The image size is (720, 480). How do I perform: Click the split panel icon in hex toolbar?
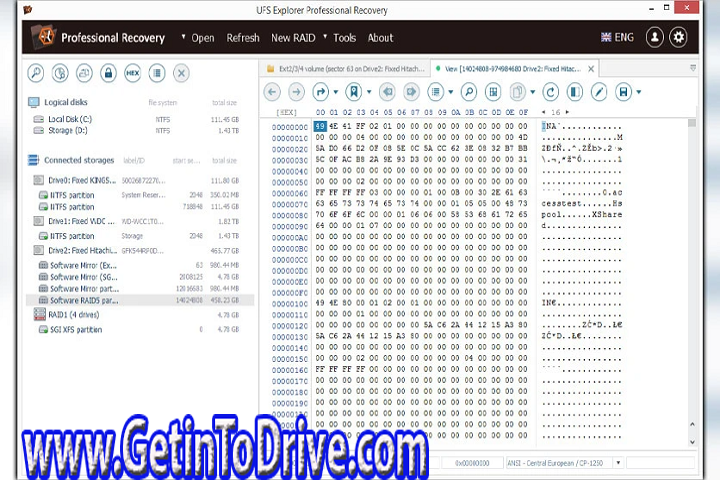pyautogui.click(x=575, y=92)
